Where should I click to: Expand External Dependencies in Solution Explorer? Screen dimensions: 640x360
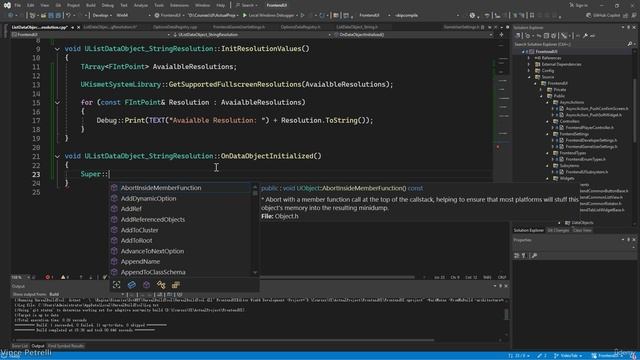click(529, 64)
